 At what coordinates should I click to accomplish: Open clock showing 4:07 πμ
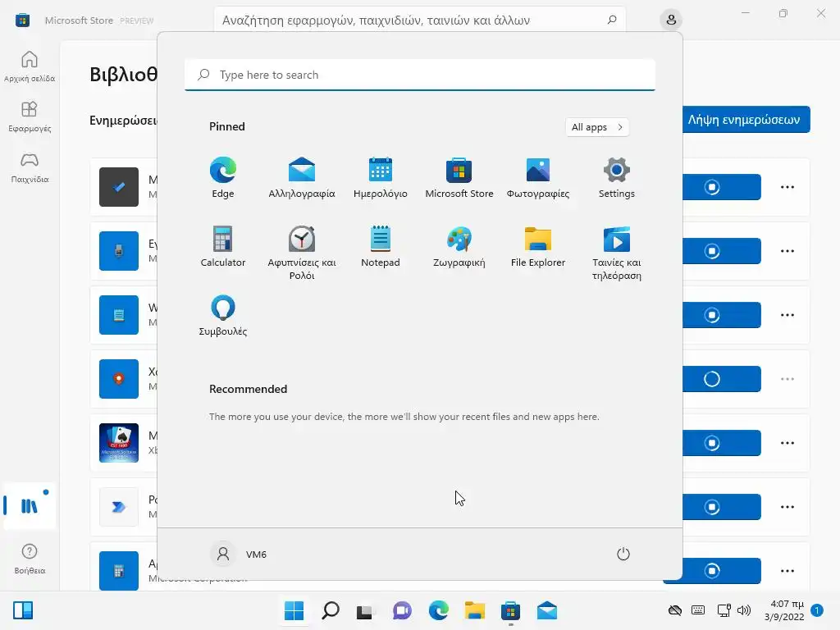[784, 610]
